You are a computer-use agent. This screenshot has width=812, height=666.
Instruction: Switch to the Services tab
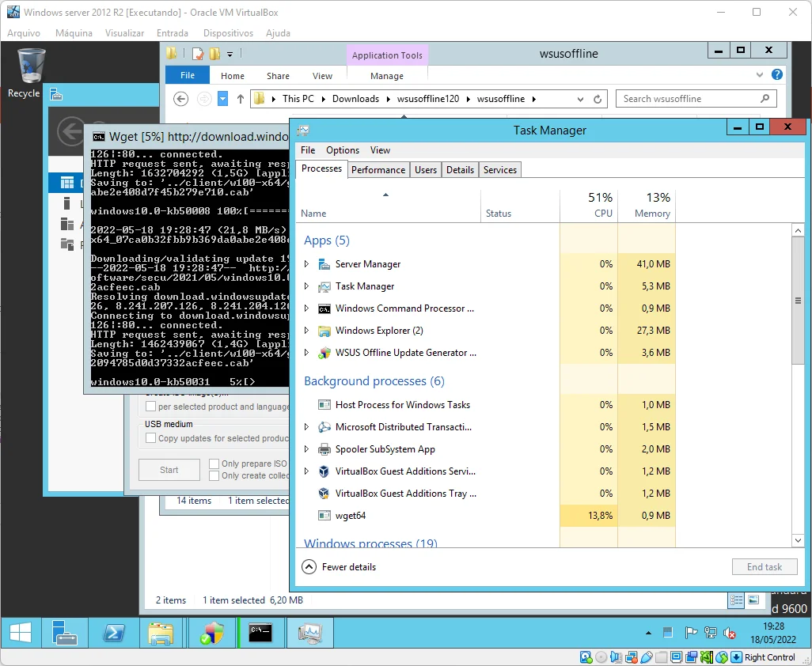(x=499, y=170)
